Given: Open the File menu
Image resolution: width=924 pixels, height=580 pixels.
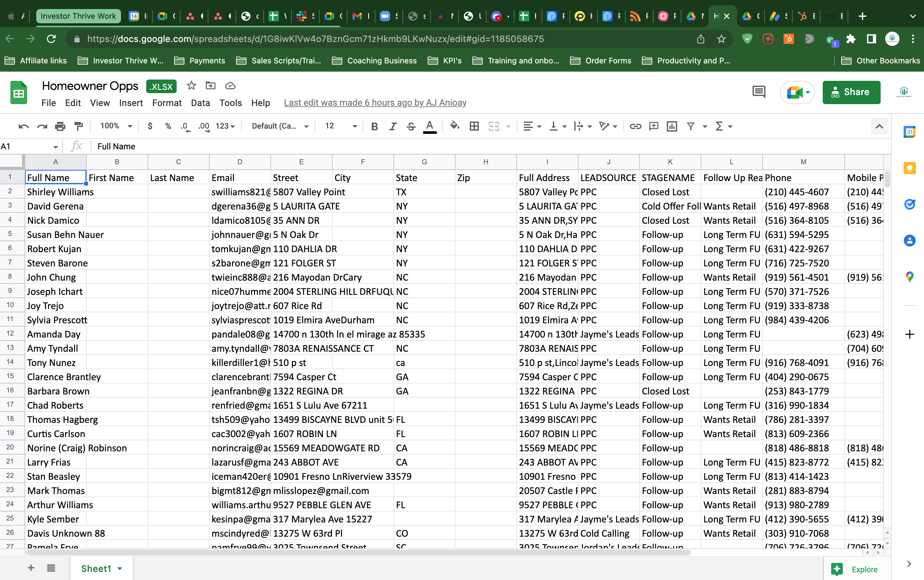Looking at the screenshot, I should [x=49, y=103].
